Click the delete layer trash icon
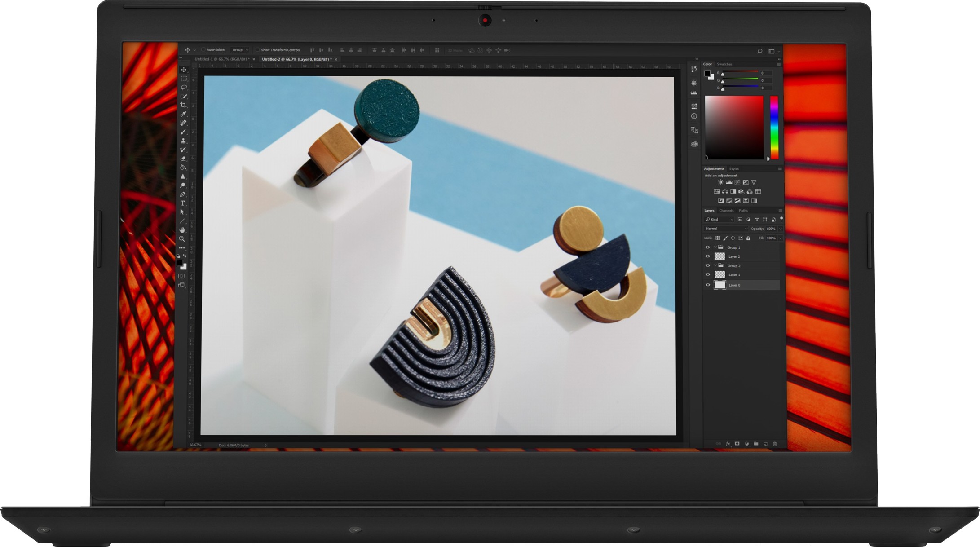The width and height of the screenshot is (980, 547). 774,444
